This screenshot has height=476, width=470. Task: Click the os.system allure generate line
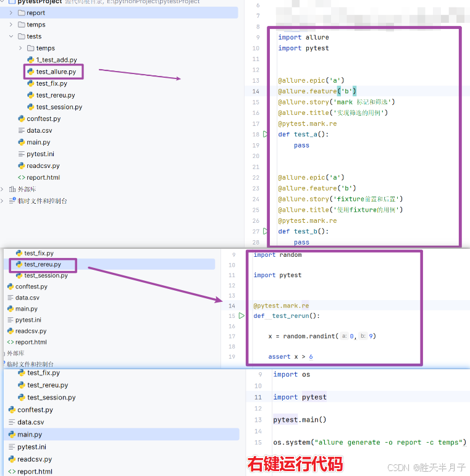pyautogui.click(x=369, y=442)
